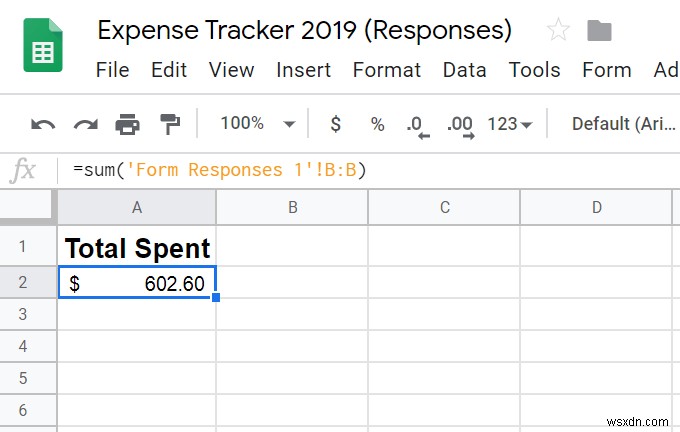The image size is (680, 432).
Task: Format cell as currency
Action: (x=335, y=124)
